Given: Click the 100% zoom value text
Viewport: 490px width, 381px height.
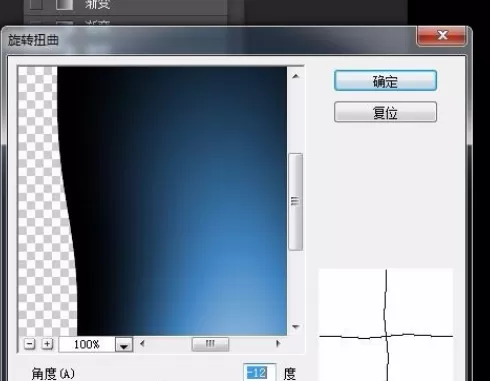Looking at the screenshot, I should coord(87,345).
